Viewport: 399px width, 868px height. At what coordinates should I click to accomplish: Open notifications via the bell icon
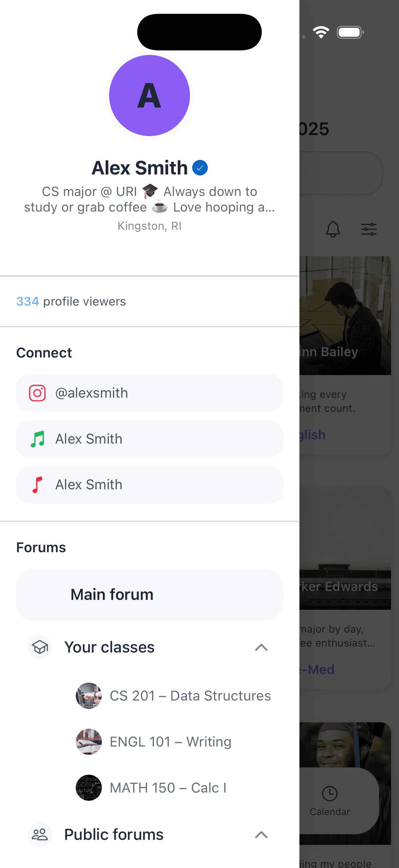(333, 229)
